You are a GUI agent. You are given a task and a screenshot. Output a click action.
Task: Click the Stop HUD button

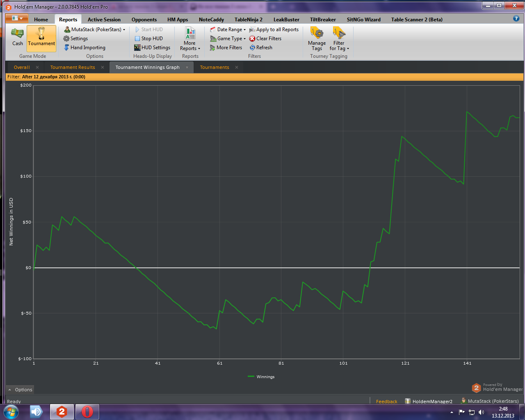148,39
